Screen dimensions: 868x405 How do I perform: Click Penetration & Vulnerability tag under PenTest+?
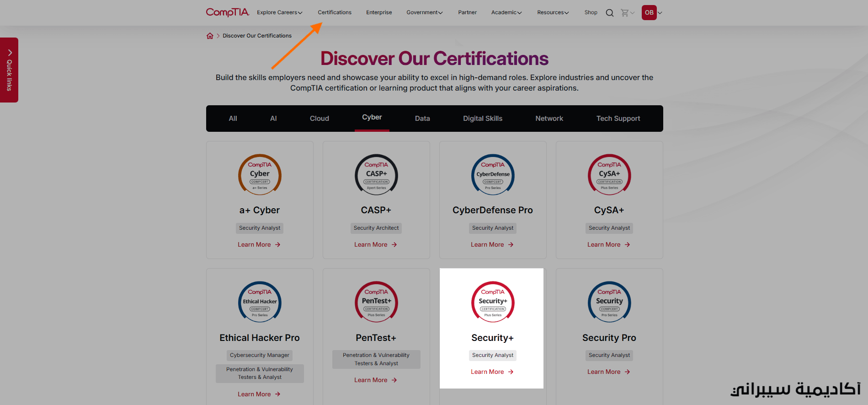(x=376, y=359)
